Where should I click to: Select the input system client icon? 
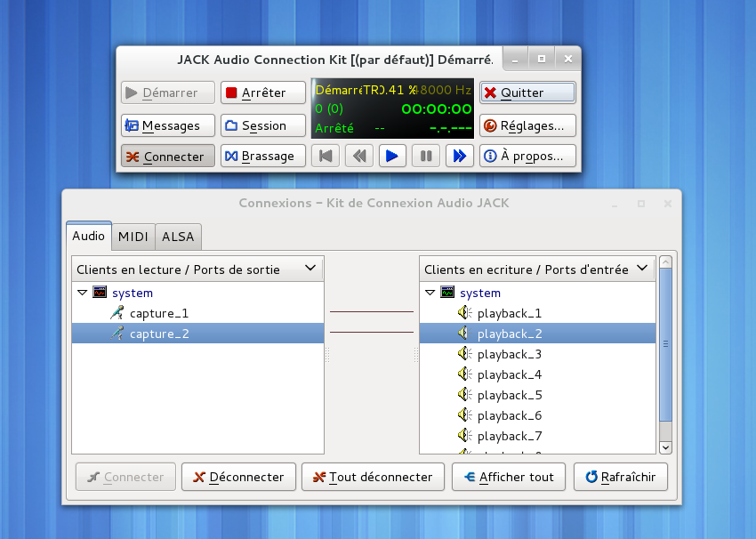[447, 292]
